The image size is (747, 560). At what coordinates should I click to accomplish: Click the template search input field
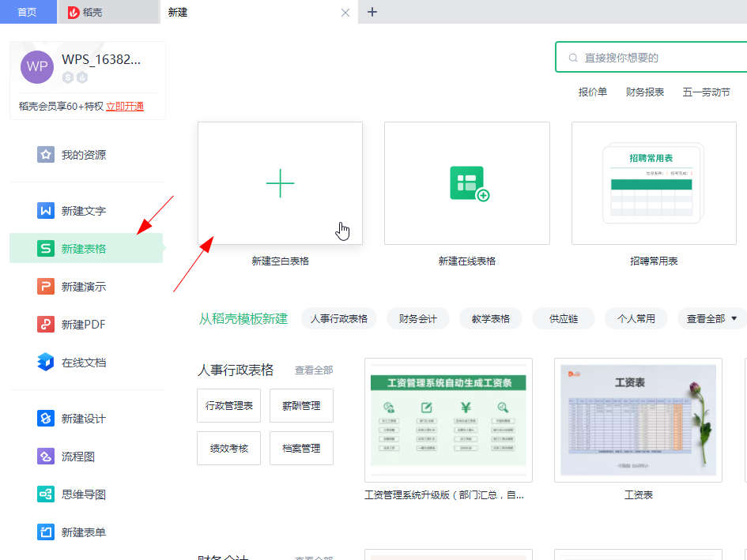[x=656, y=58]
